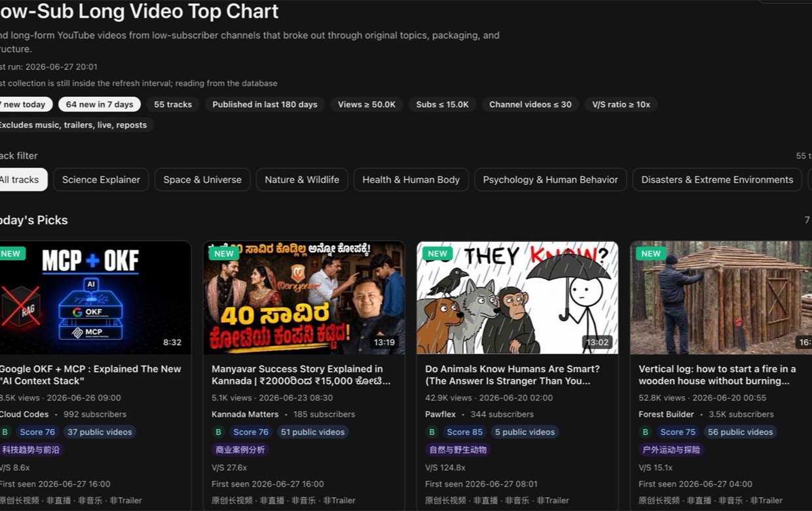Click the 'V/S 124.8x' ratio text
The height and width of the screenshot is (511, 812).
click(x=445, y=468)
